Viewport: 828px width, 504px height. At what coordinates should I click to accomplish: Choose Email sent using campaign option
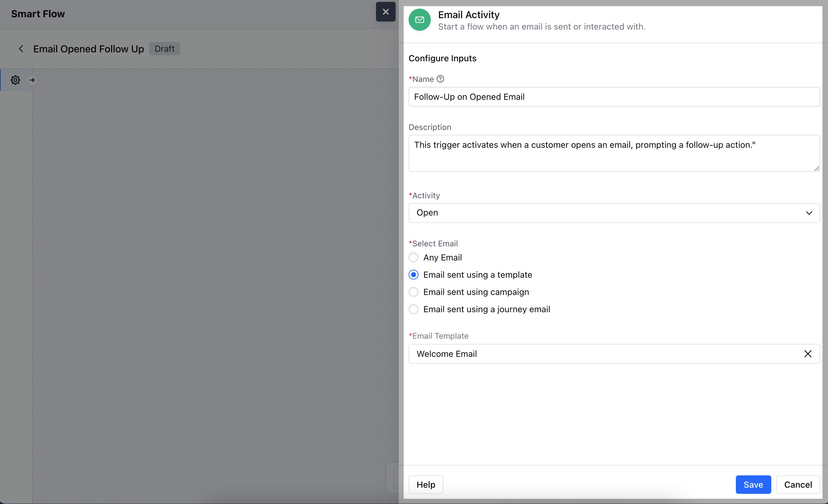click(414, 292)
